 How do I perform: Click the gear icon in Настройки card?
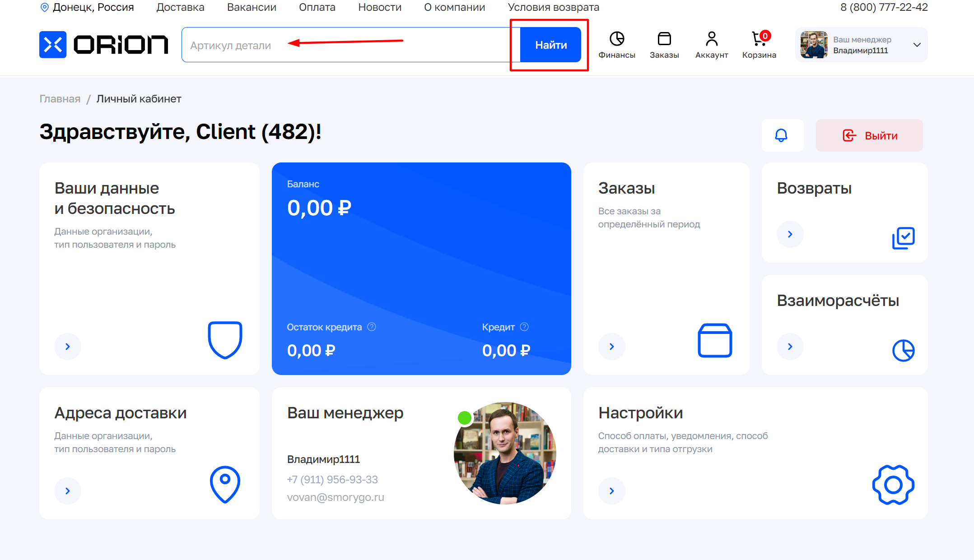(x=893, y=485)
